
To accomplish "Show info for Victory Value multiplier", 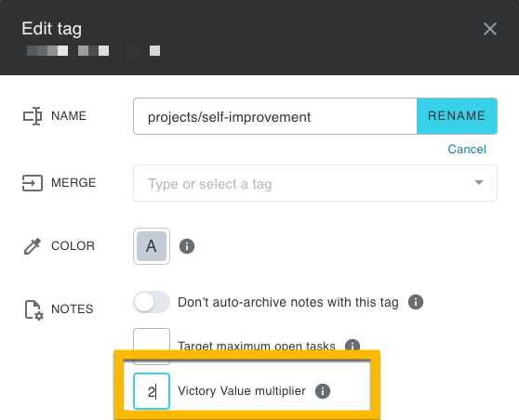I will click(x=323, y=391).
